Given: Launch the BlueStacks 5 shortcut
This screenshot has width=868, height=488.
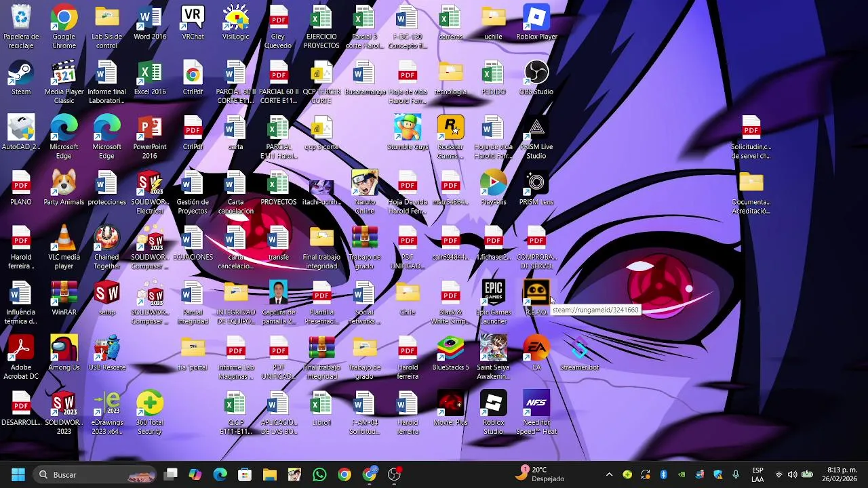Looking at the screenshot, I should [450, 353].
